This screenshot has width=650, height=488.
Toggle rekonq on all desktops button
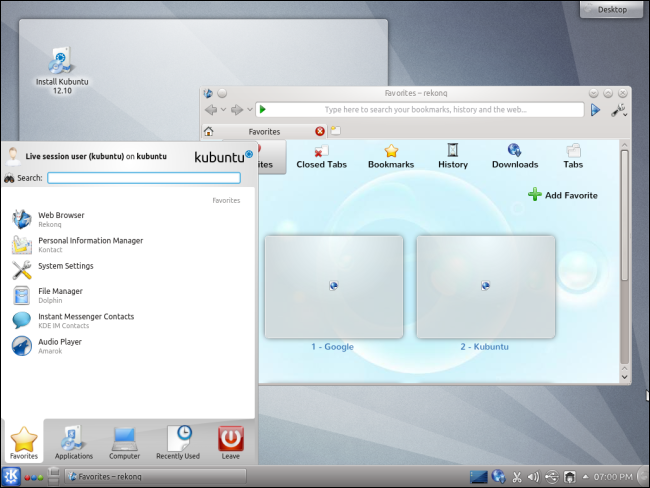point(222,93)
